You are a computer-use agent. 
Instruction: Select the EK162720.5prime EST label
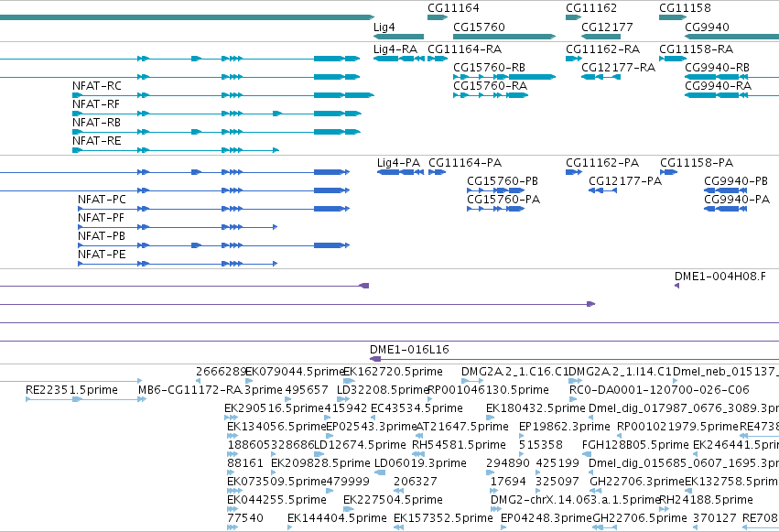[393, 372]
